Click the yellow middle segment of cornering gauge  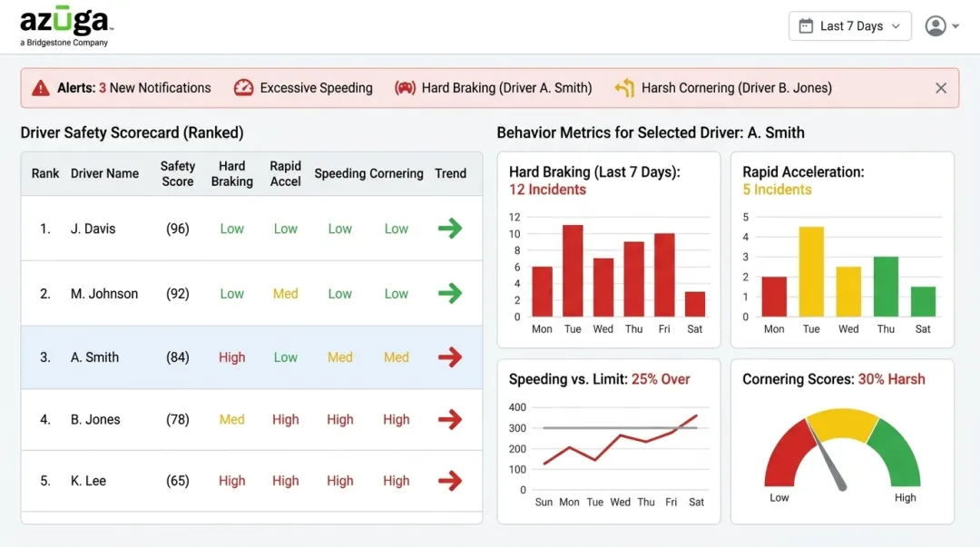[842, 423]
